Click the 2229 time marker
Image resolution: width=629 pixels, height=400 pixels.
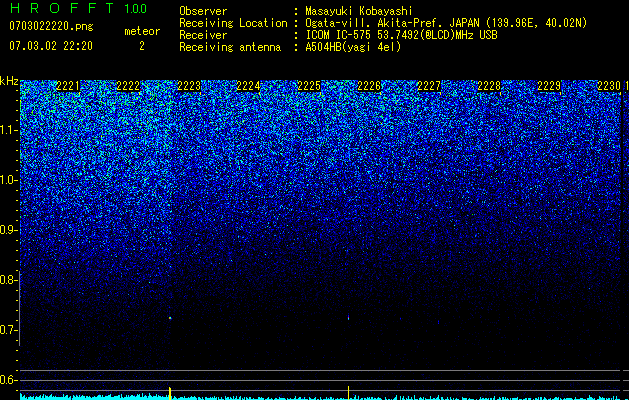pos(549,86)
